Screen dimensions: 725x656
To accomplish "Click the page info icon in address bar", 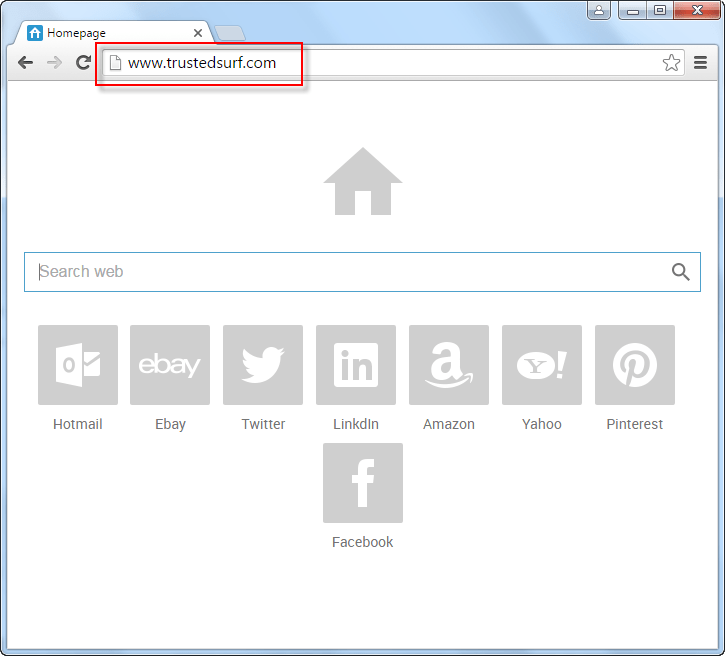I will coord(115,62).
